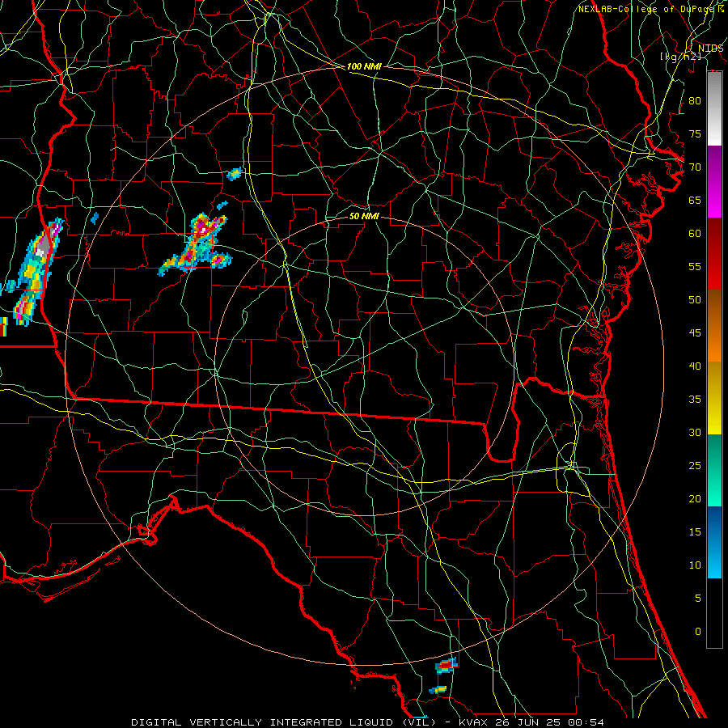Pick the orange-brown segment of the color bar
The width and height of the screenshot is (728, 728).
714,325
